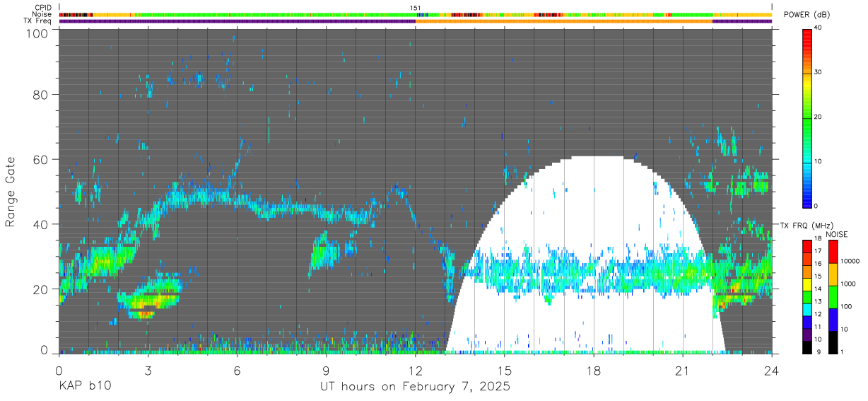
Task: Click the 12 tick on the UT hours axis
Action: coord(416,370)
